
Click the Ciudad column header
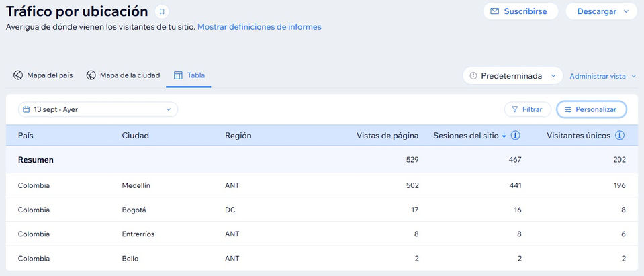click(x=136, y=136)
